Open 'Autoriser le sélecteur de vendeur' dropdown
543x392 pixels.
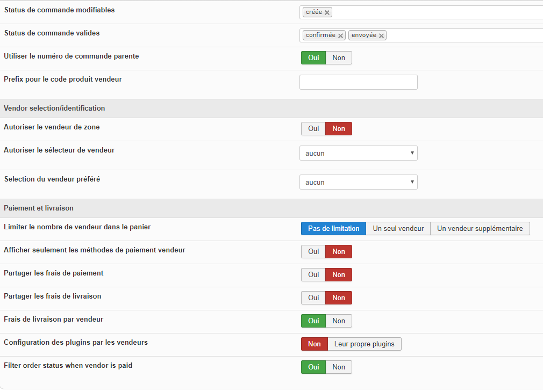tap(358, 154)
